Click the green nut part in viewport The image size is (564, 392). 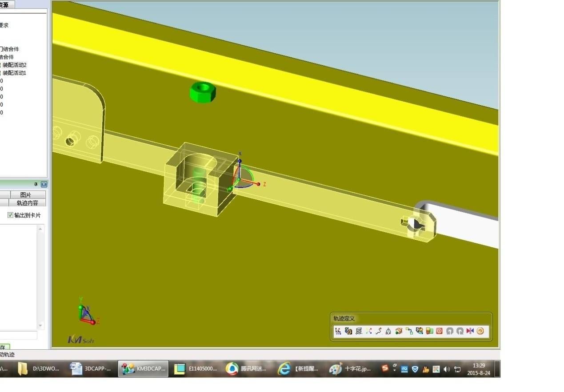coord(203,92)
